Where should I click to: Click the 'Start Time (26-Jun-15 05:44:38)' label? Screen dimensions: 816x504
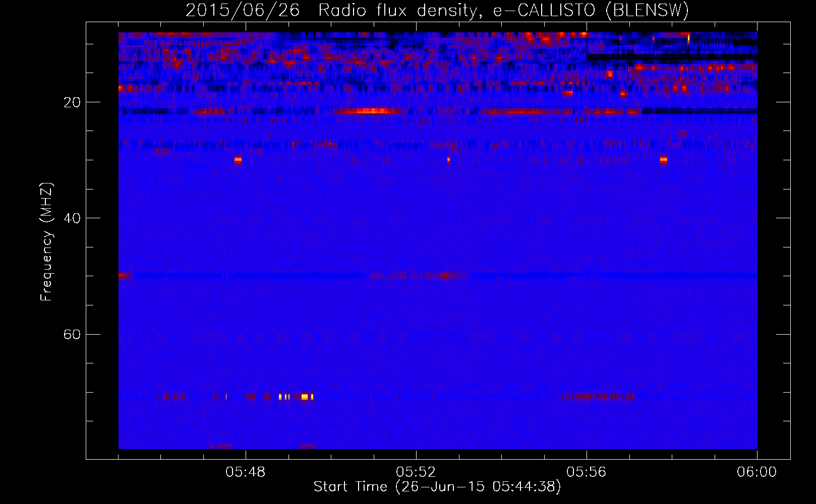point(437,487)
